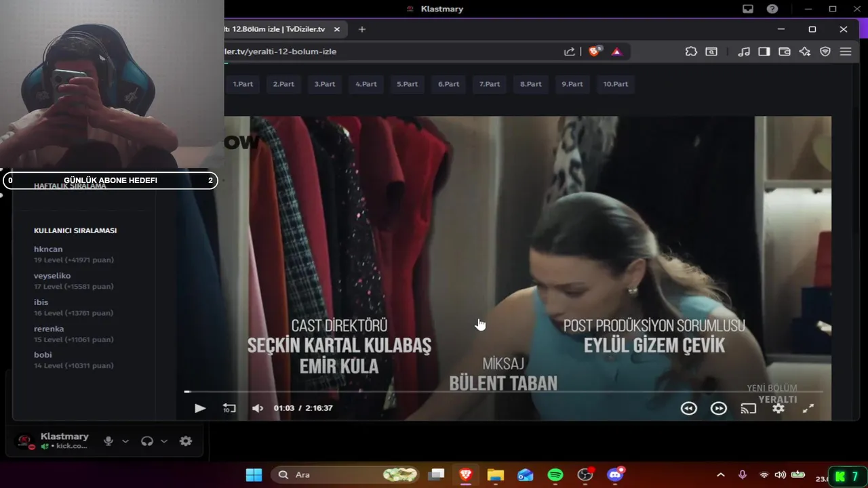Select the 4.Part button
The width and height of the screenshot is (868, 488).
[366, 84]
